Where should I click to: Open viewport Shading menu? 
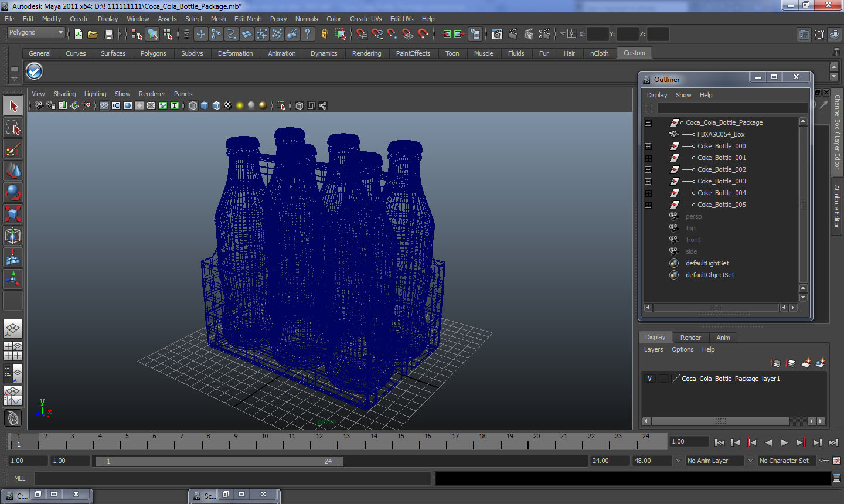64,94
